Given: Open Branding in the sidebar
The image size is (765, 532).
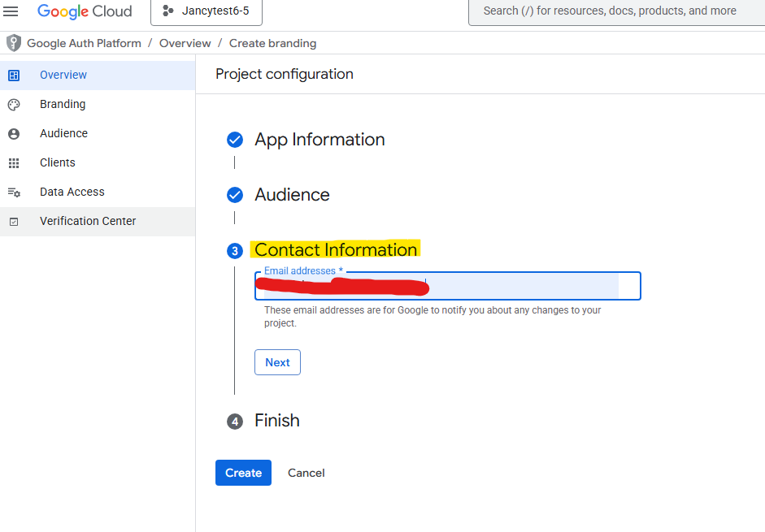Looking at the screenshot, I should 98,104.
